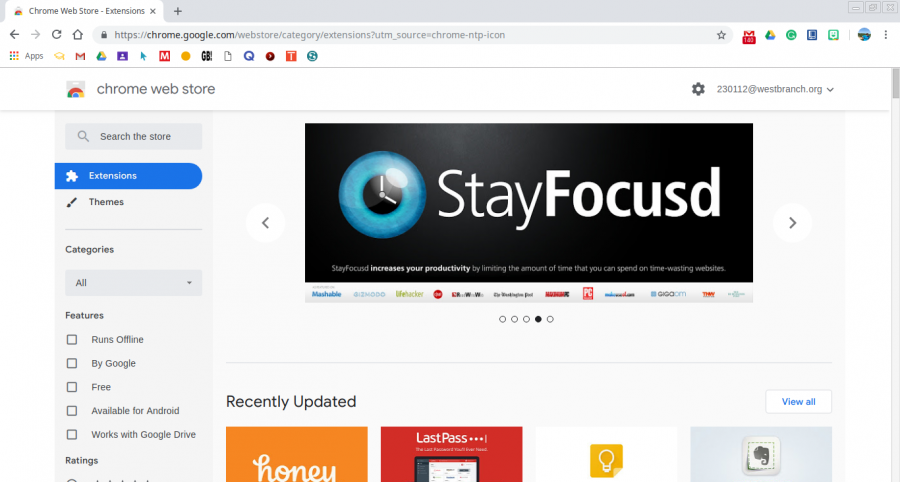Open the blue cursor arrow bookmark

pos(143,56)
